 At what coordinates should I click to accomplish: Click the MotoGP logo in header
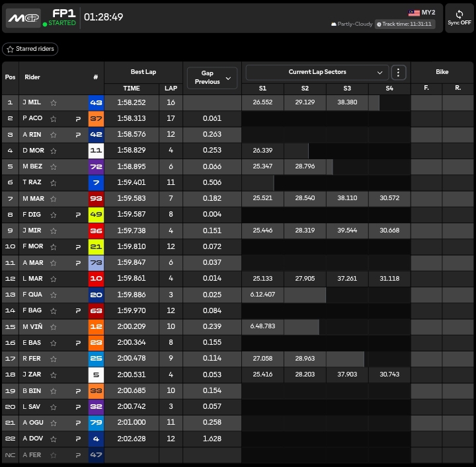[23, 18]
